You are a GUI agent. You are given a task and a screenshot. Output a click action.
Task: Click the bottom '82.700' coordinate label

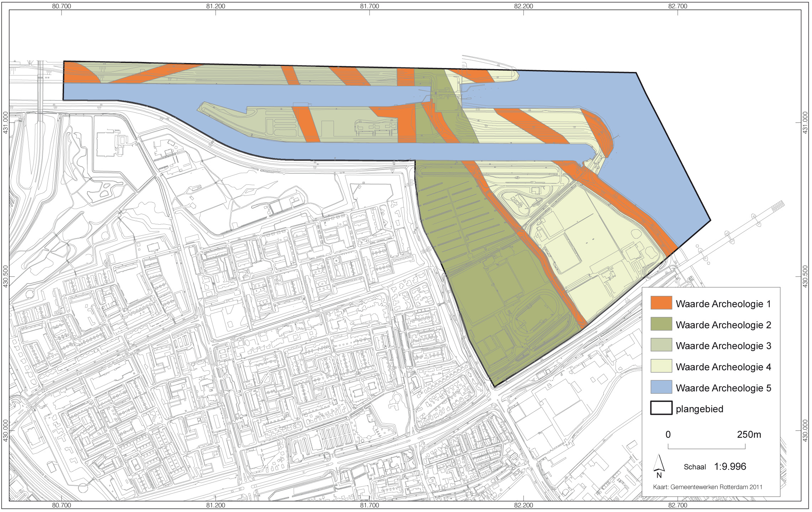click(678, 505)
